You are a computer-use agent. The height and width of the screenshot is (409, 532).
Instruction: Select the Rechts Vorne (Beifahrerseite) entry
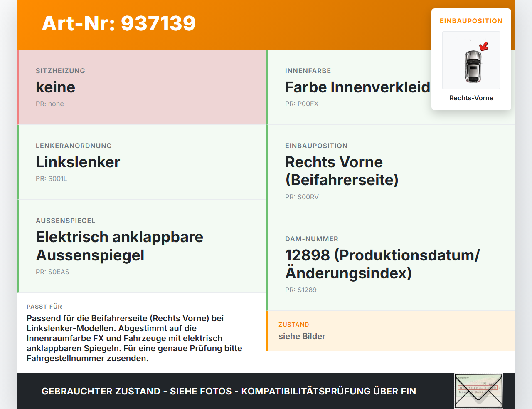pyautogui.click(x=391, y=171)
